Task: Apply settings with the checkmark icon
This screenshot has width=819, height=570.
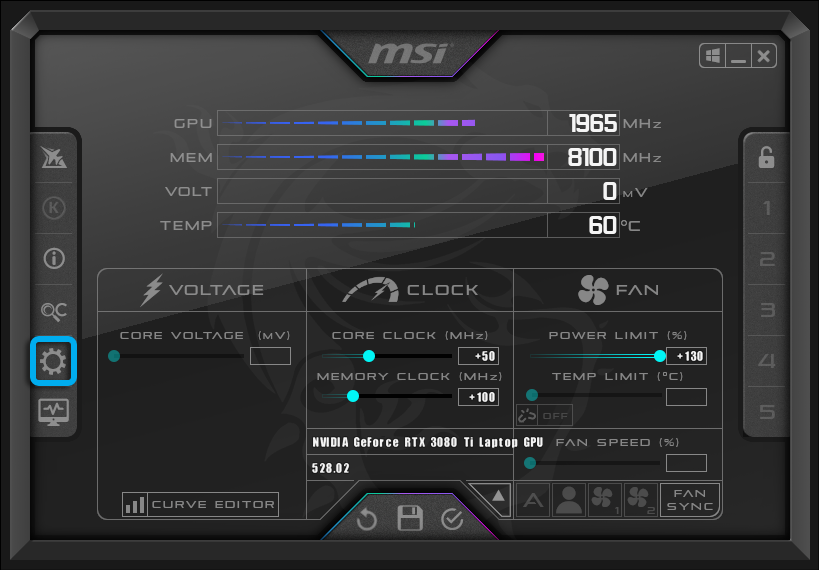Action: coord(452,519)
